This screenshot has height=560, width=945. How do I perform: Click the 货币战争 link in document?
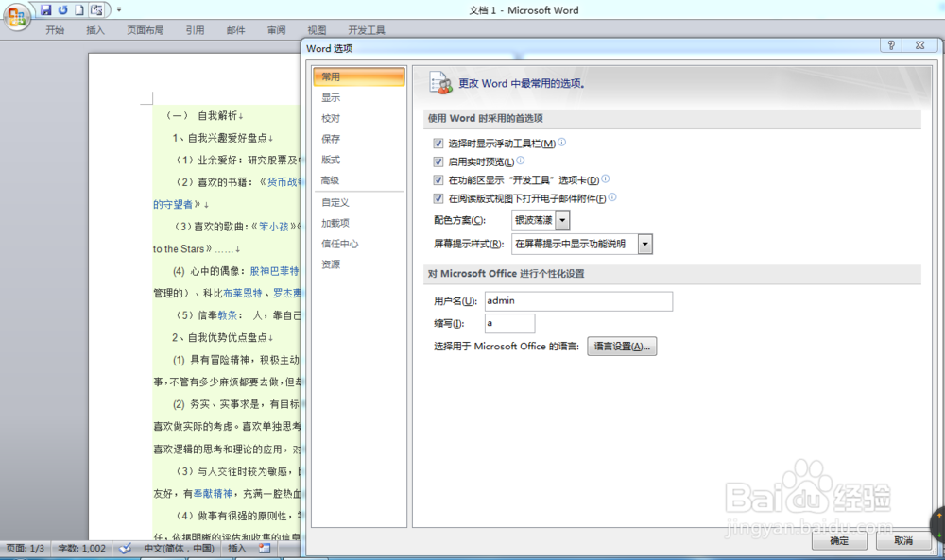click(x=283, y=182)
